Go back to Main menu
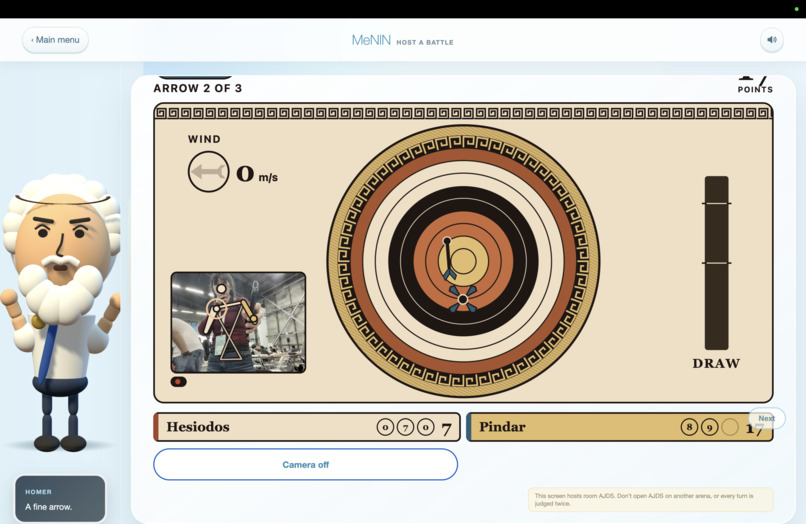Screen dimensions: 806x524 click(x=55, y=40)
